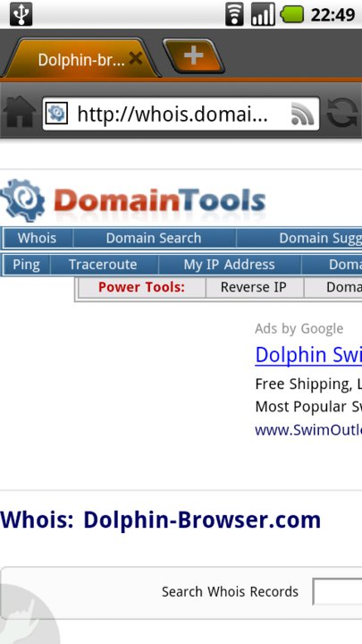Open the Domain Search menu item
Screen dimensions: 362x644
coord(154,238)
